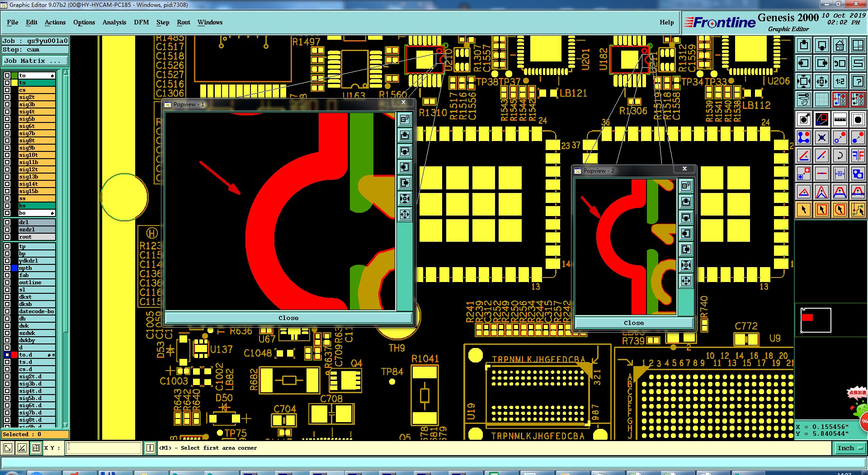Toggle the checkbox for layer ss

(7, 198)
